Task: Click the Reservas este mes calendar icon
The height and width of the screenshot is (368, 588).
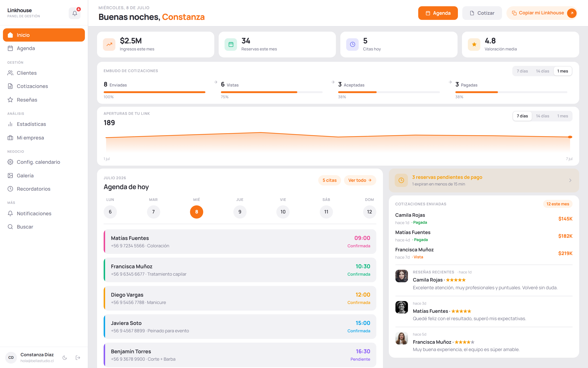Action: tap(231, 45)
